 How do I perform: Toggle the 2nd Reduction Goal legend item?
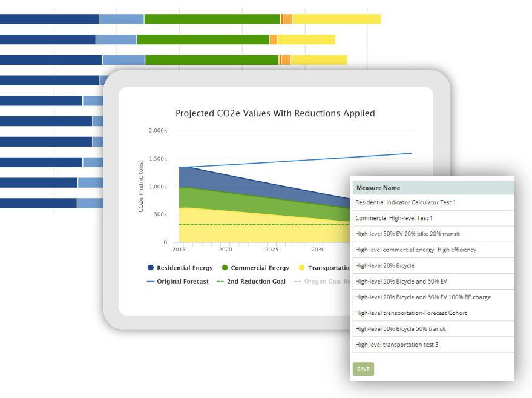click(251, 282)
